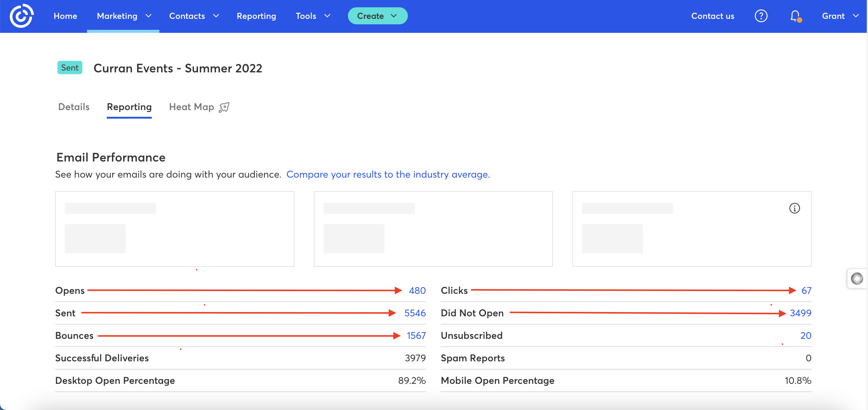This screenshot has width=868, height=410.
Task: Open the notifications bell icon
Action: [796, 16]
